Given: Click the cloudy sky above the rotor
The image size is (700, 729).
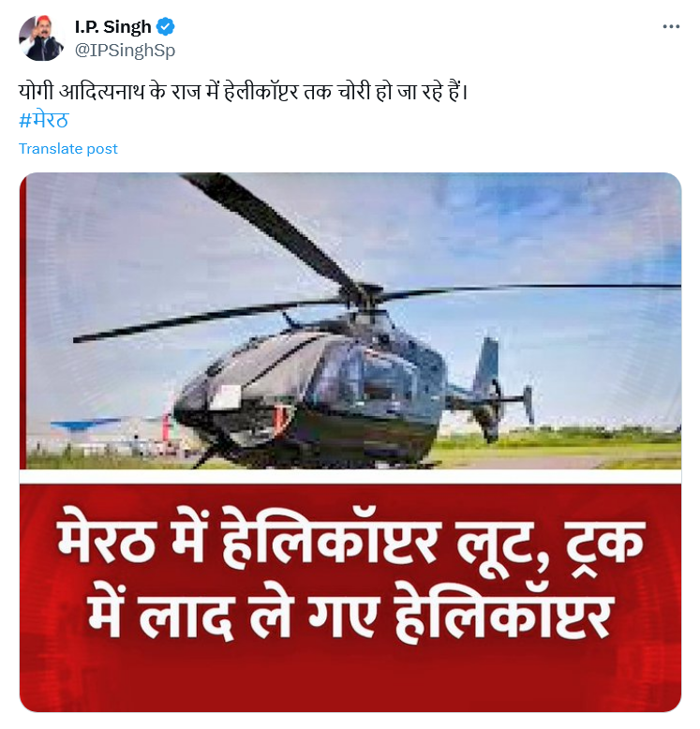Looking at the screenshot, I should [x=465, y=223].
